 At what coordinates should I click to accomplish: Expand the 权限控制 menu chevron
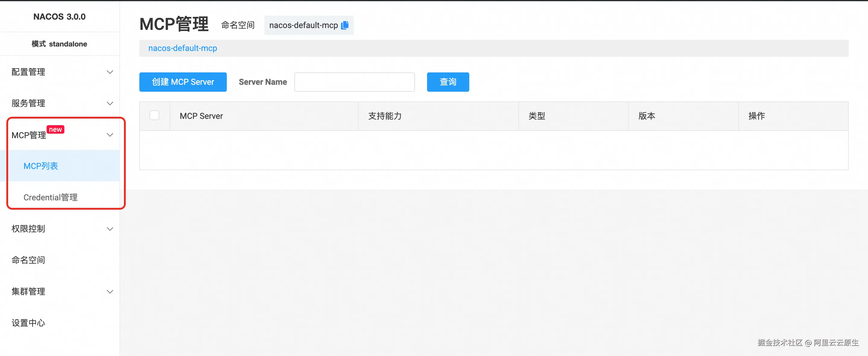(x=110, y=229)
